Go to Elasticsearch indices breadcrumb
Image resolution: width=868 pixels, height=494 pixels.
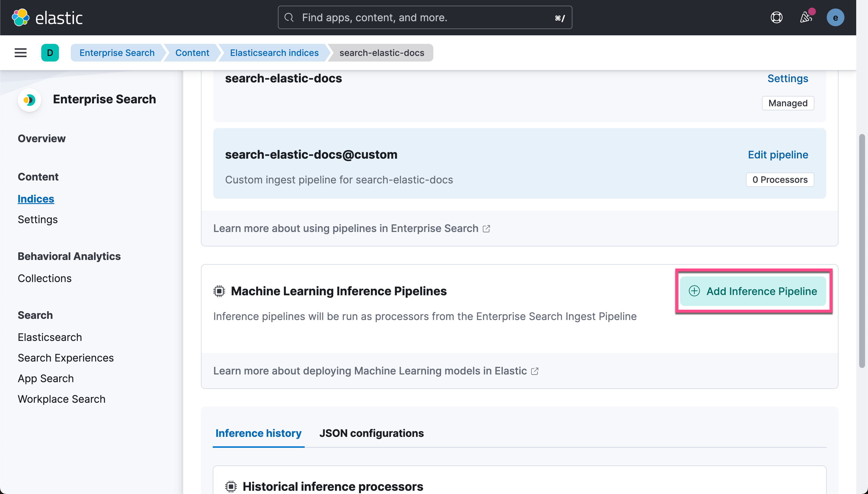[x=274, y=53]
